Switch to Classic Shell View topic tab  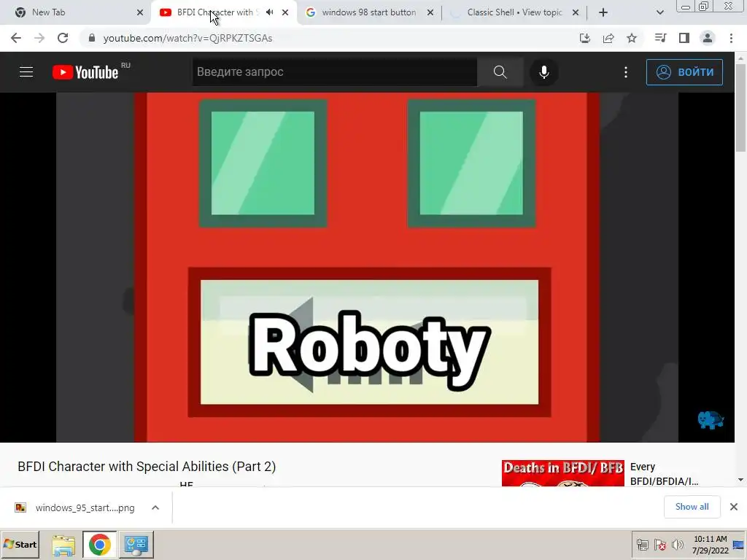point(514,12)
